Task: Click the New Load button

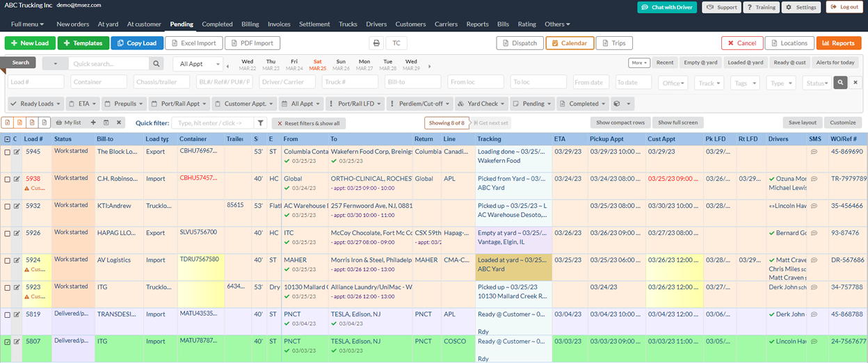Action: (30, 43)
